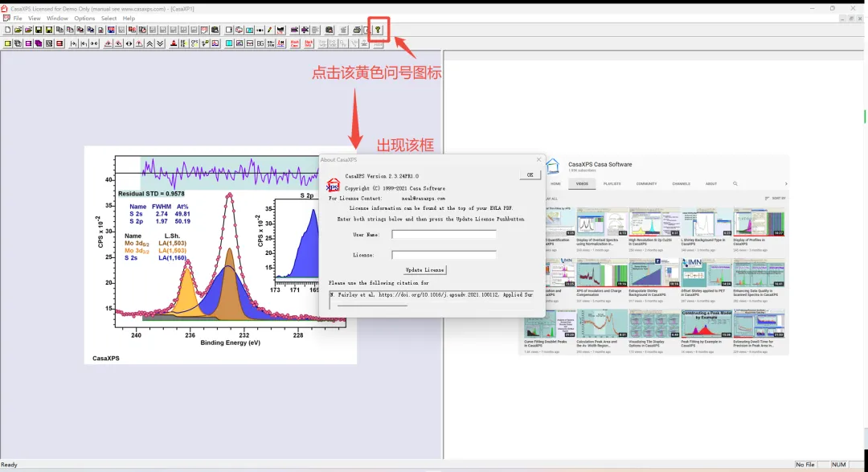The image size is (868, 472).
Task: Open the Window menu
Action: [57, 18]
